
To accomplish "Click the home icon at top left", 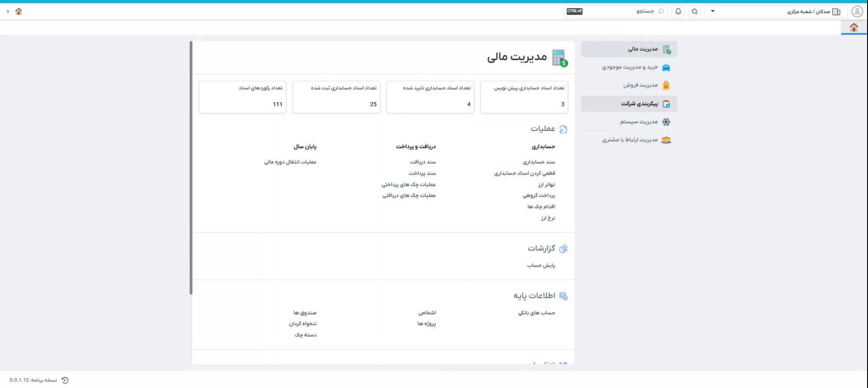I will click(x=19, y=11).
